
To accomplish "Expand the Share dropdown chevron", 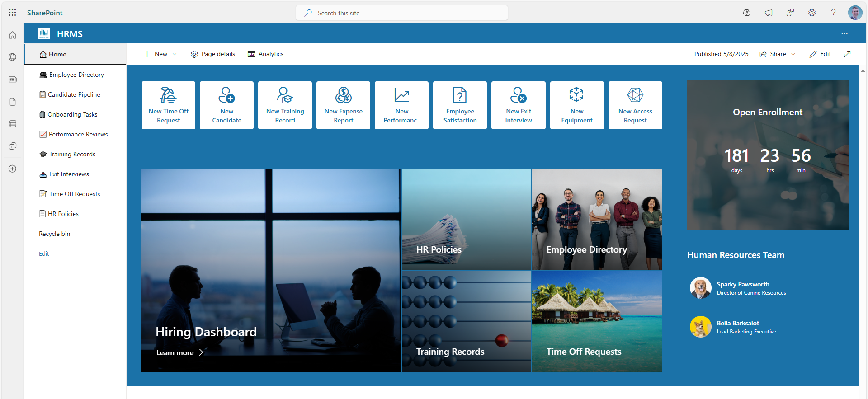I will (x=793, y=54).
